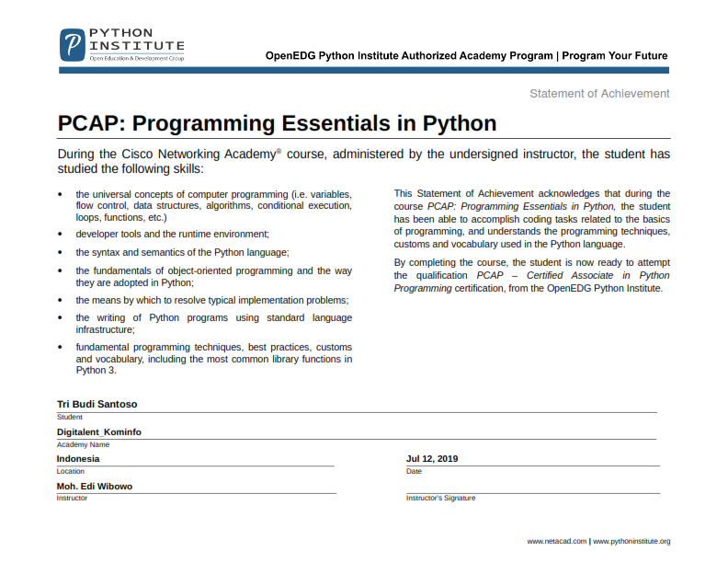
Task: Click the 'fundamentals of object-oriented programming' bullet
Action: tap(213, 277)
